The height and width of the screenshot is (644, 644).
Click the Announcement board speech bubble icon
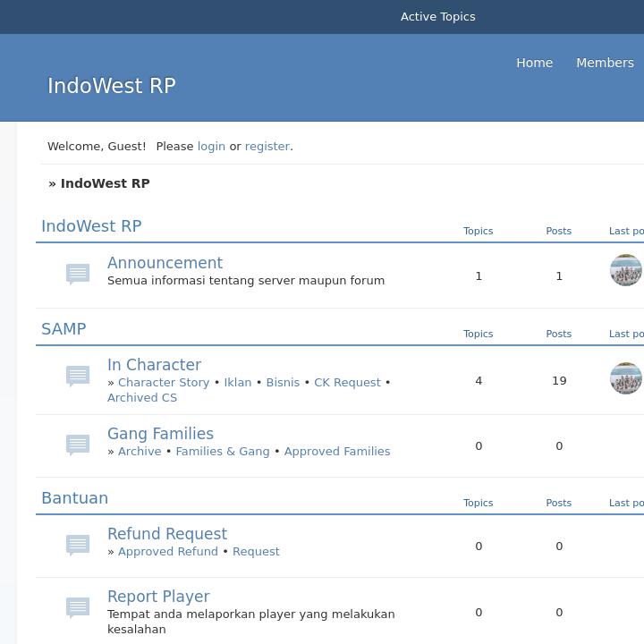(78, 274)
